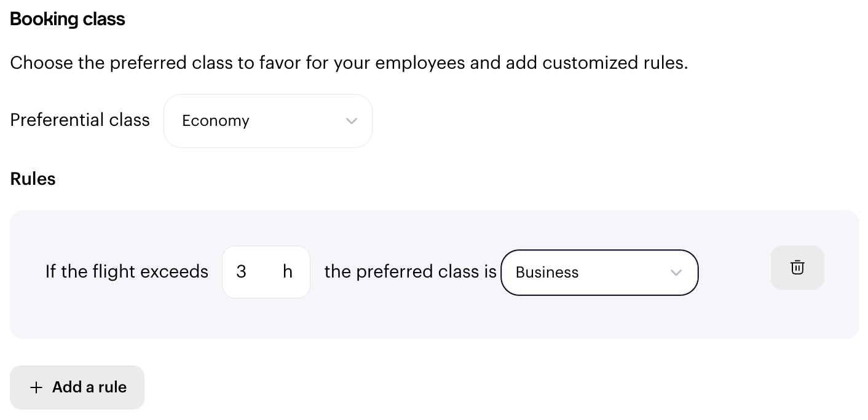
Task: Click the Rules section heading
Action: tap(33, 179)
